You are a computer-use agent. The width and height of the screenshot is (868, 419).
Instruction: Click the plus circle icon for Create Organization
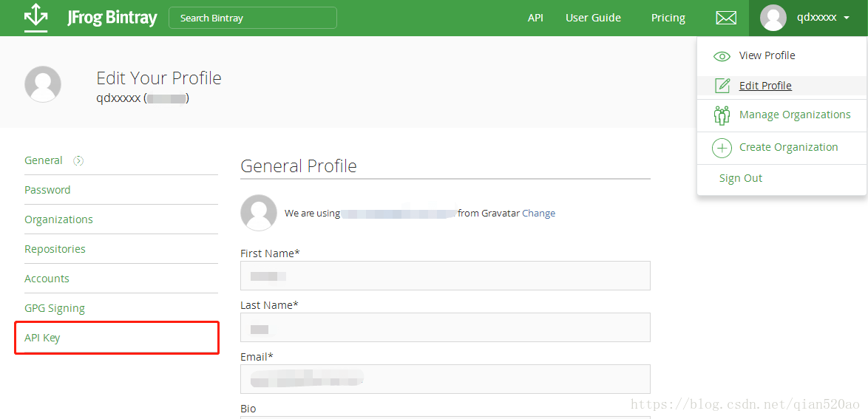coord(722,148)
